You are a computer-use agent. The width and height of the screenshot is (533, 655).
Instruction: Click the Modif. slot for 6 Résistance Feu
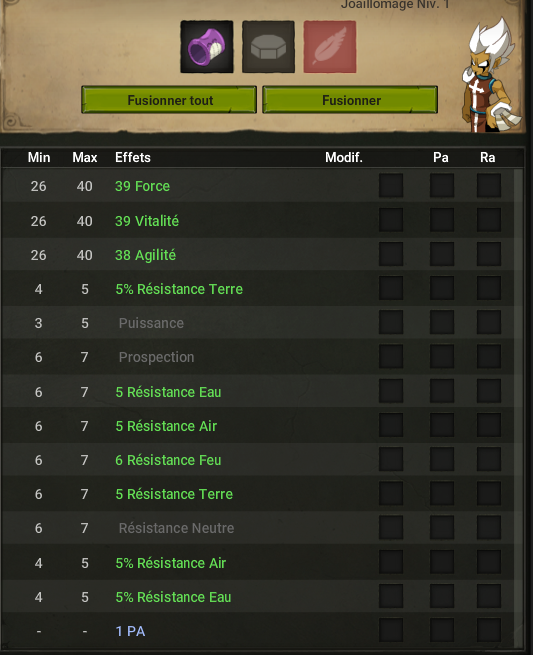(391, 460)
